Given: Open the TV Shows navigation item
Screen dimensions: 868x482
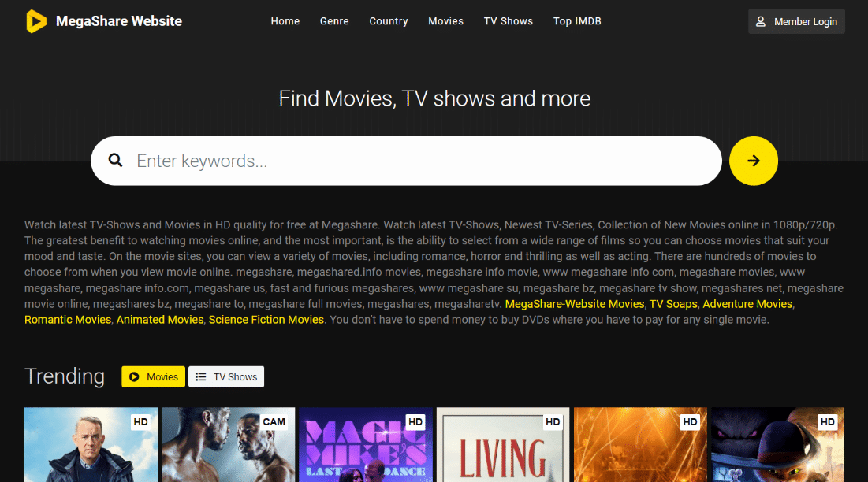Looking at the screenshot, I should click(x=509, y=21).
